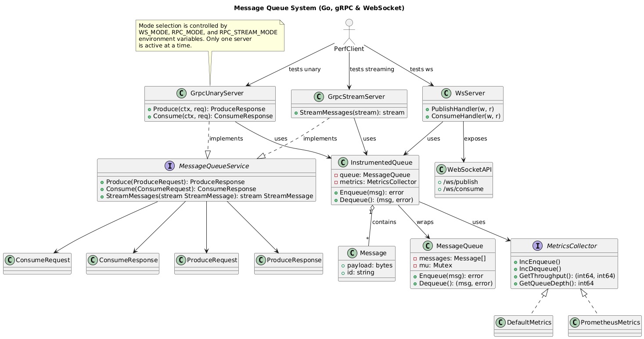
Task: Select the ConsumeRequest class C icon
Action: pyautogui.click(x=11, y=260)
